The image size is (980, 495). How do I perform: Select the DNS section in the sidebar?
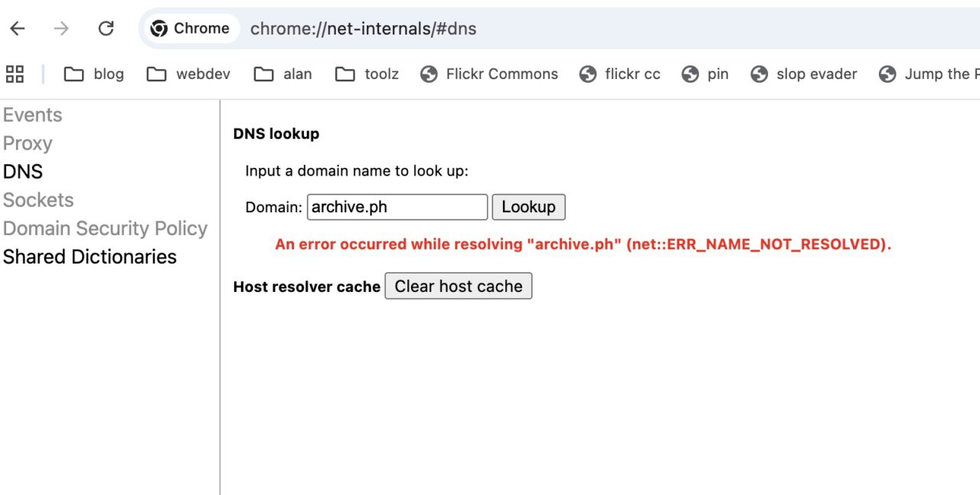pos(23,172)
